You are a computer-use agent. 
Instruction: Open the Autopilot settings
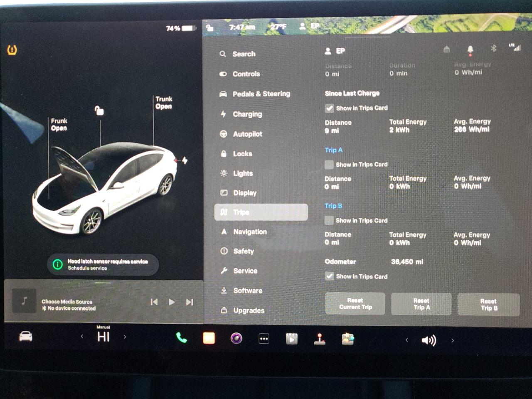pos(241,134)
